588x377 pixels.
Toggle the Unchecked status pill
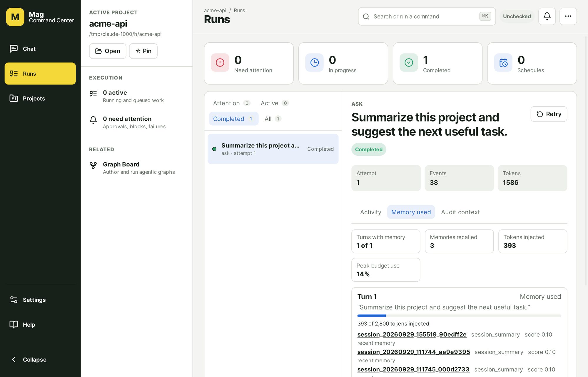[517, 16]
